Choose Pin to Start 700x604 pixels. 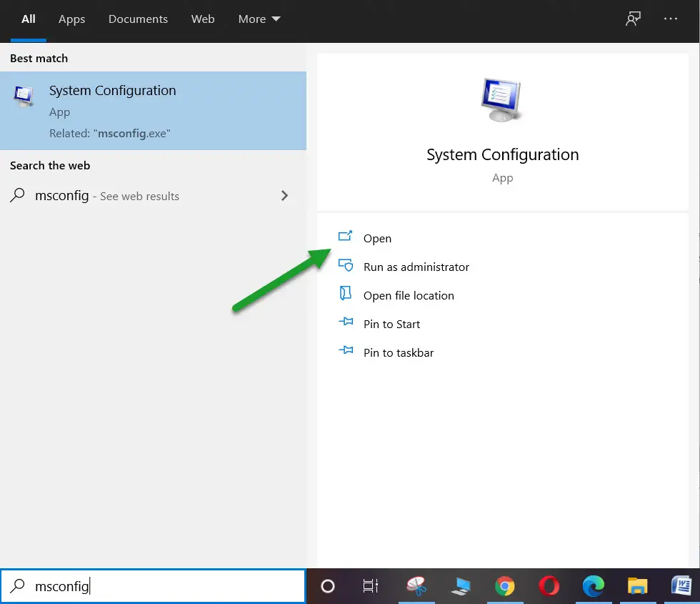391,325
